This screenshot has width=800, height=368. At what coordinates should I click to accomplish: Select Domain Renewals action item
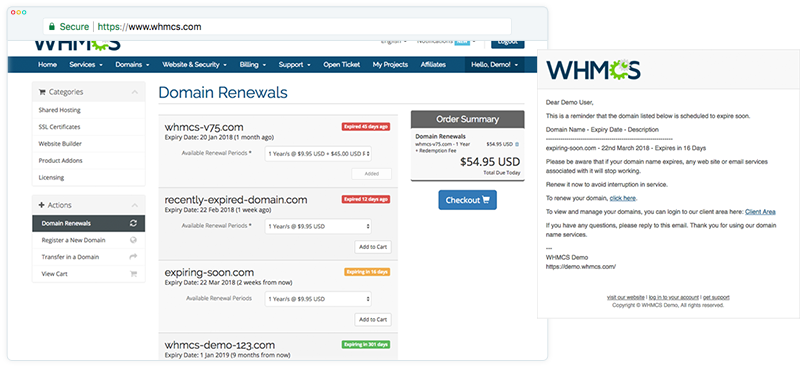[89, 224]
